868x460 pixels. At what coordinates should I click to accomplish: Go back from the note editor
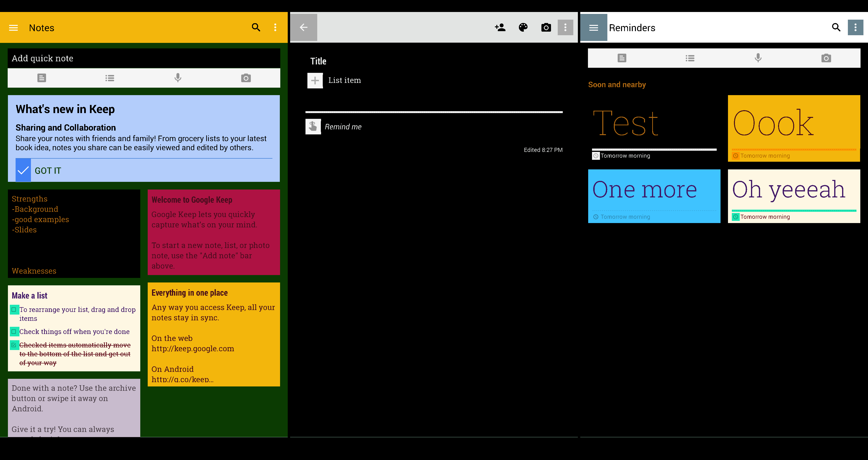304,27
